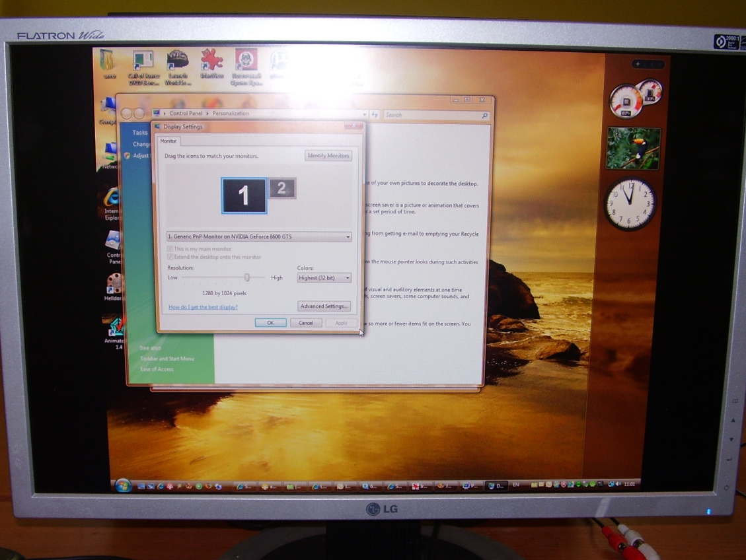Open the IrfanView desktop shortcut

211,63
